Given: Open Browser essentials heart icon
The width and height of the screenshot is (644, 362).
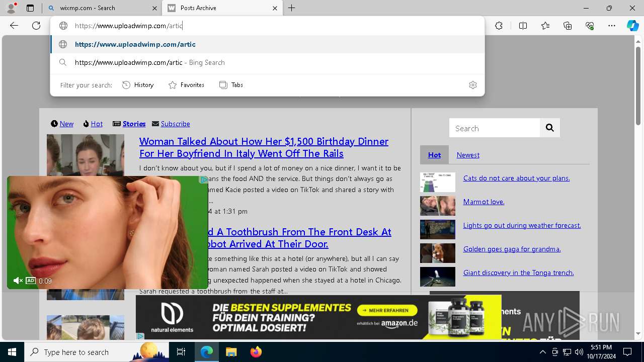Looking at the screenshot, I should 590,26.
